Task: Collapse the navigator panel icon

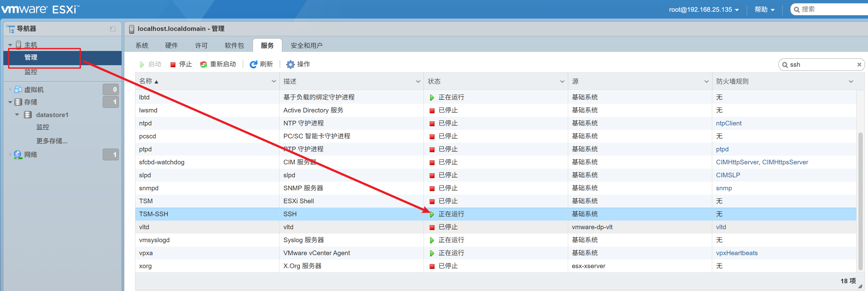Action: [x=113, y=29]
